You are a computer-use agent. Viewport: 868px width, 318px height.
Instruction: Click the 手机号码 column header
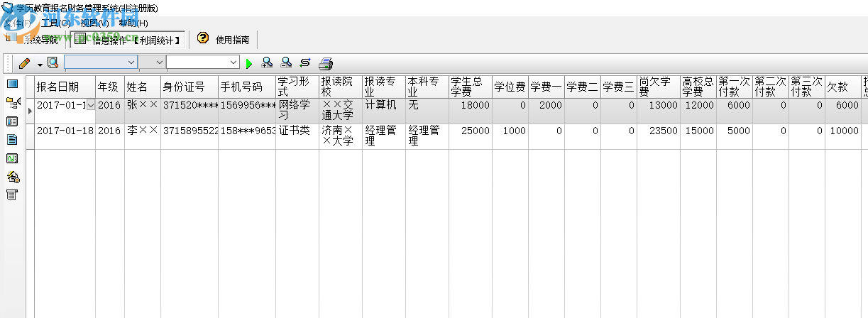pos(246,87)
